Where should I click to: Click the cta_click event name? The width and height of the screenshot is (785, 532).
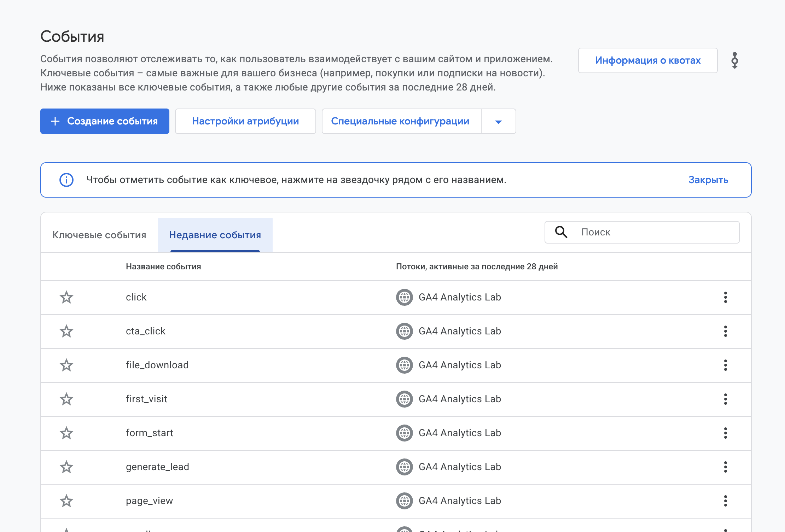146,331
